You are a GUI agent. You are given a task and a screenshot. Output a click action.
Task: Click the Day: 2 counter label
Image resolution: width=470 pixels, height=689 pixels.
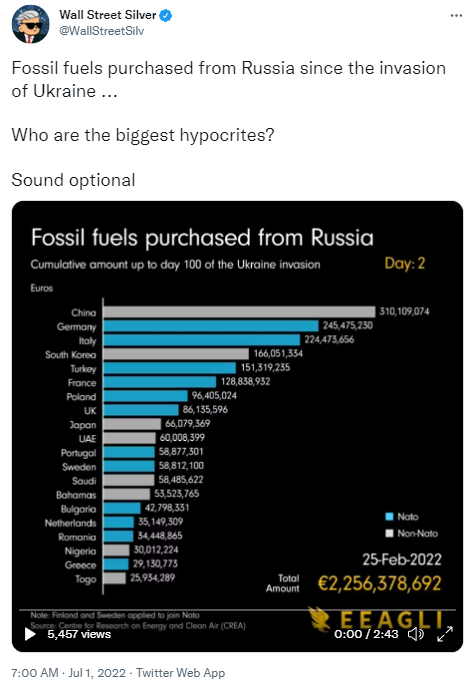pos(405,263)
